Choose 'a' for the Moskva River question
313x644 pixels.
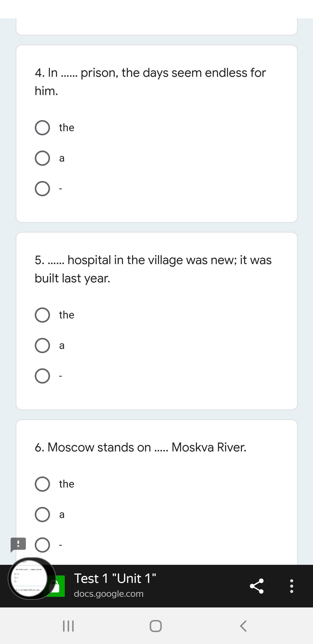(x=42, y=515)
